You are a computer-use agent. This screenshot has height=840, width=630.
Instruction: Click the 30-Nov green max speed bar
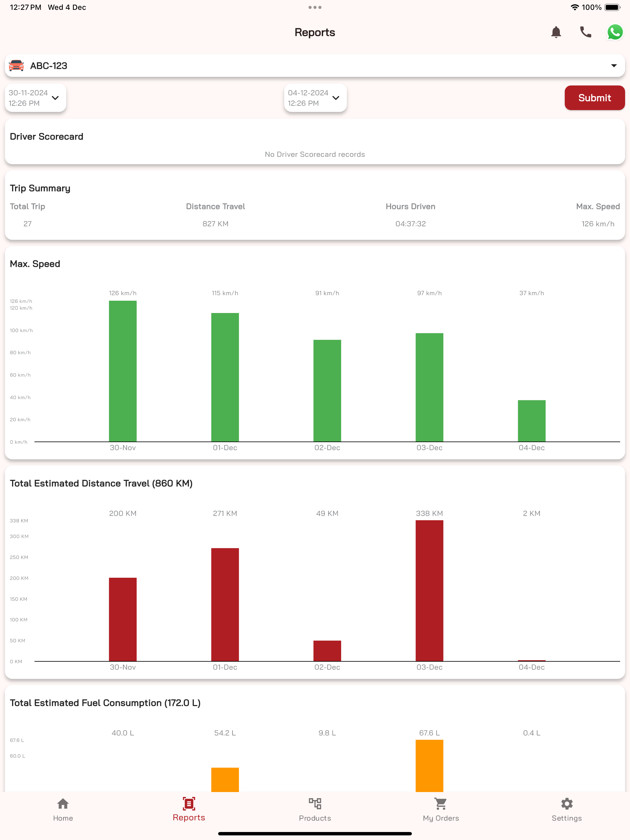123,371
